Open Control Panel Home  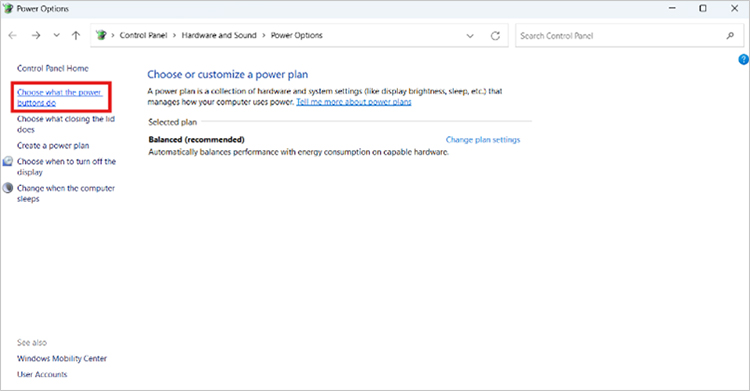53,68
